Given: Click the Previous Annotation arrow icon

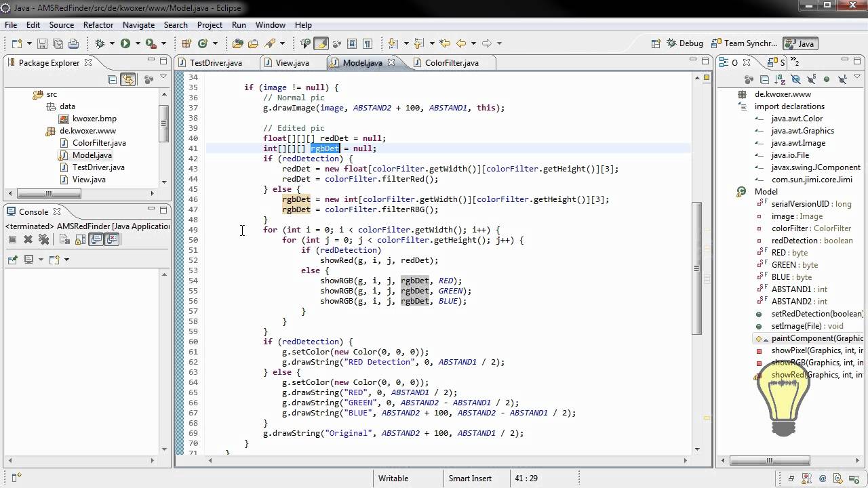Looking at the screenshot, I should [418, 43].
